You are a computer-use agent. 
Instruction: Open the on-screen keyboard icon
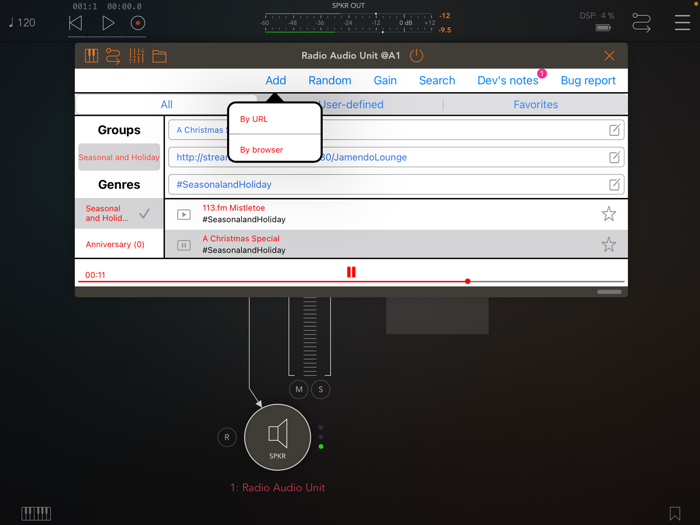pos(36,513)
